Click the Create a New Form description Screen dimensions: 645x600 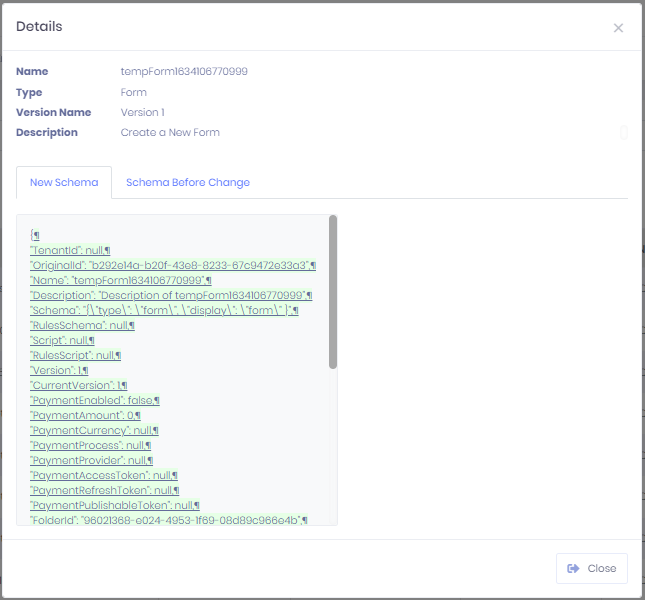(x=170, y=133)
